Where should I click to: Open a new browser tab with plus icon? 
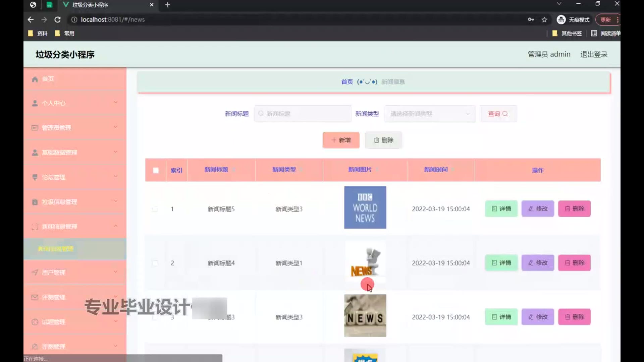(168, 5)
